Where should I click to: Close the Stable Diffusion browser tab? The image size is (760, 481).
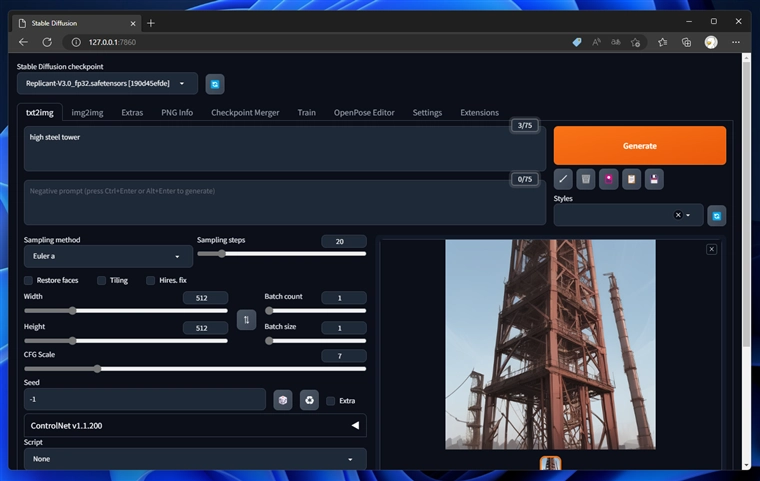pyautogui.click(x=133, y=23)
